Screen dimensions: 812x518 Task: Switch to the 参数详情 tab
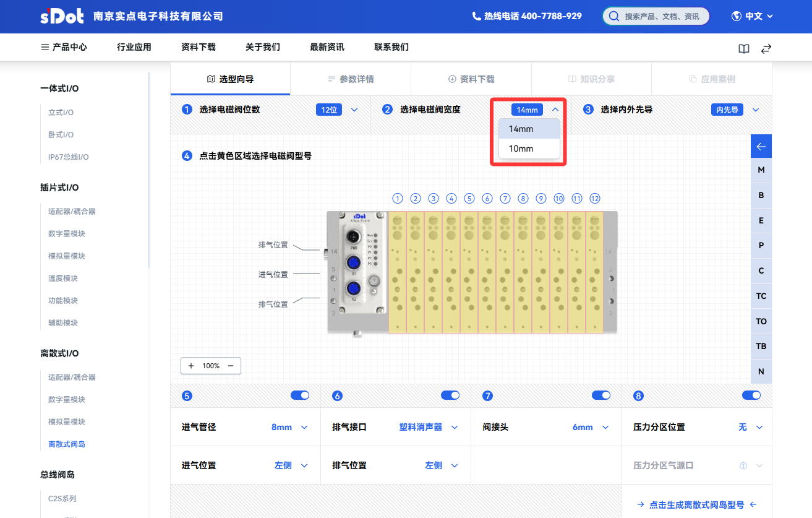[x=351, y=79]
